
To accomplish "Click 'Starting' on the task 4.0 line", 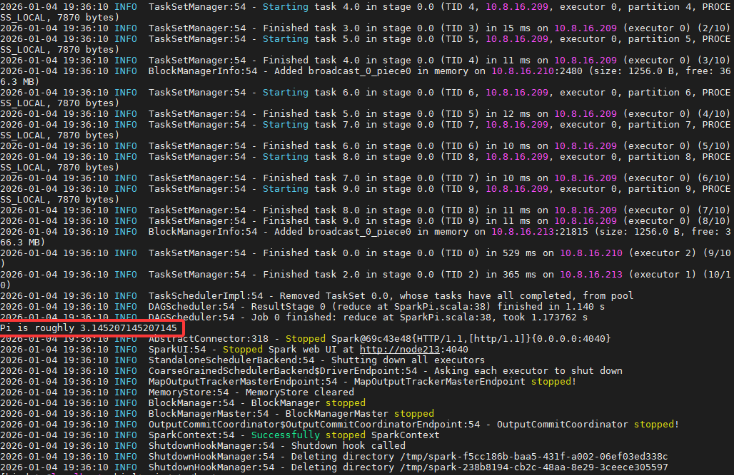I will [285, 7].
